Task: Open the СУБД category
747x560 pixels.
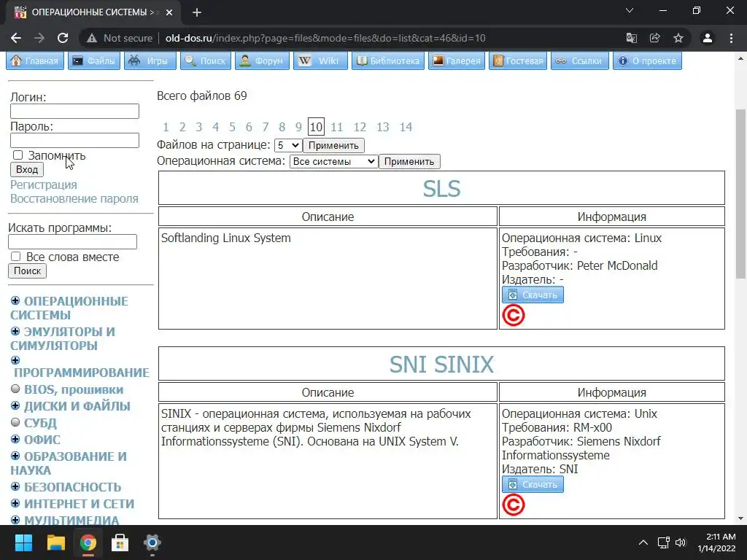Action: pos(41,423)
